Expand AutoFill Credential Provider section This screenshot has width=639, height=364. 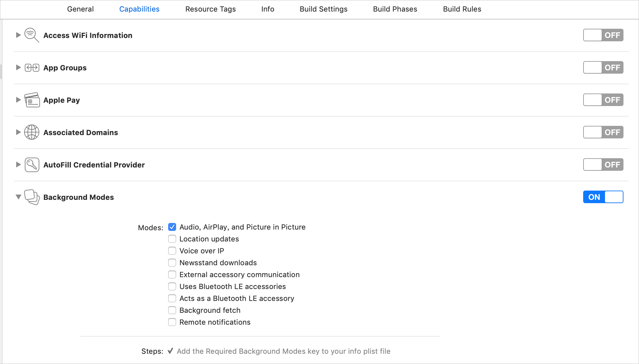coord(19,164)
